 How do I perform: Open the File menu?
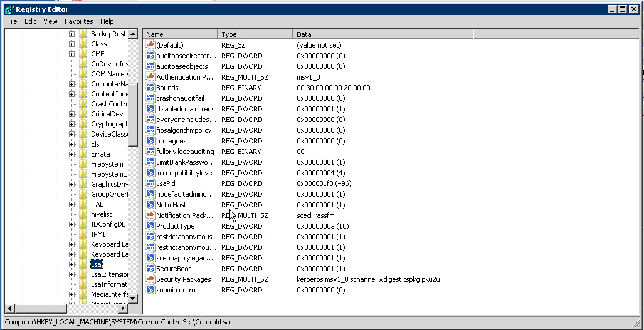coord(12,21)
